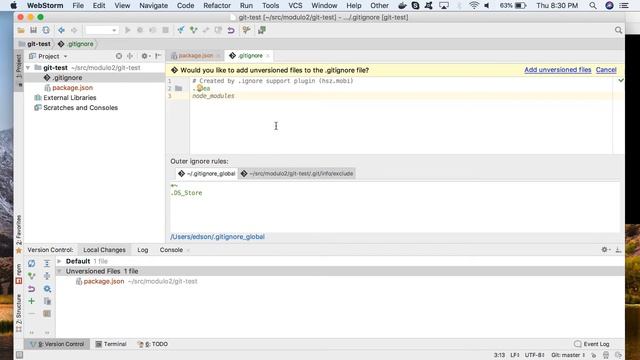Open Terminal tool window
640x360 pixels.
111,344
